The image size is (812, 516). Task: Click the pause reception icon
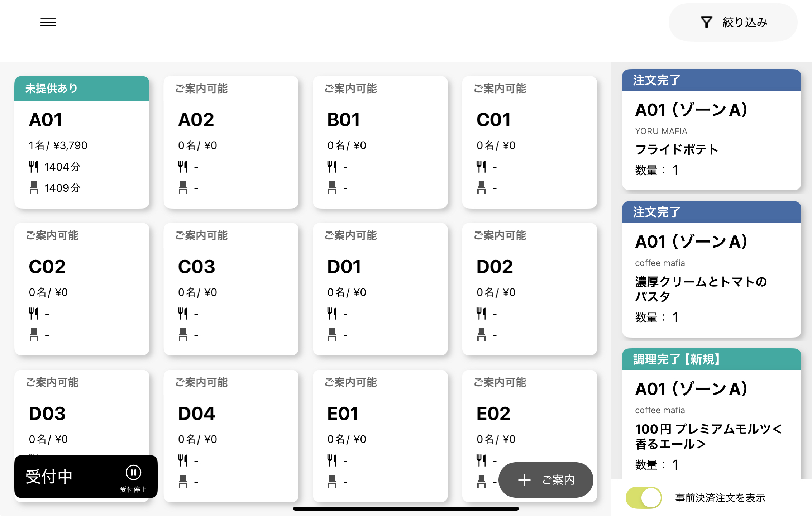point(133,472)
